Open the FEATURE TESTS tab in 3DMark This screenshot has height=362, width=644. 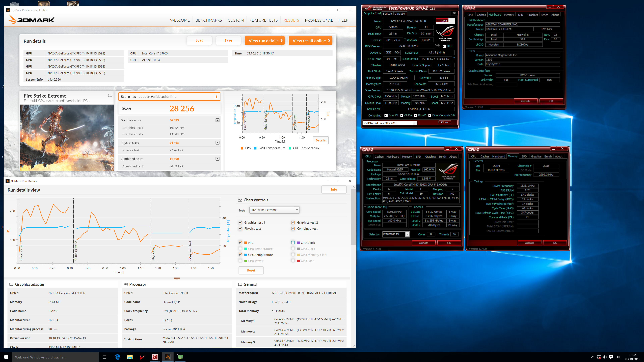[263, 20]
